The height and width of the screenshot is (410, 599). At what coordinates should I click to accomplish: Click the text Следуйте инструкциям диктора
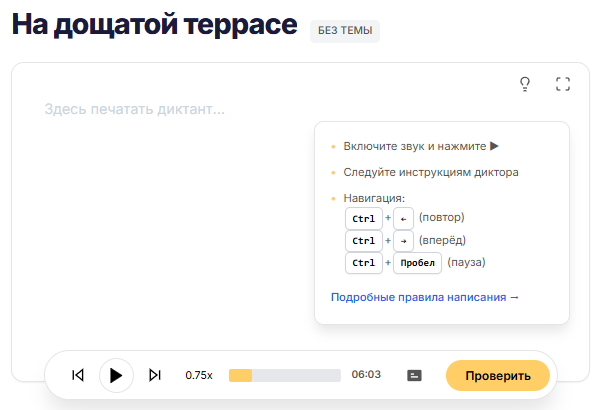pyautogui.click(x=431, y=172)
